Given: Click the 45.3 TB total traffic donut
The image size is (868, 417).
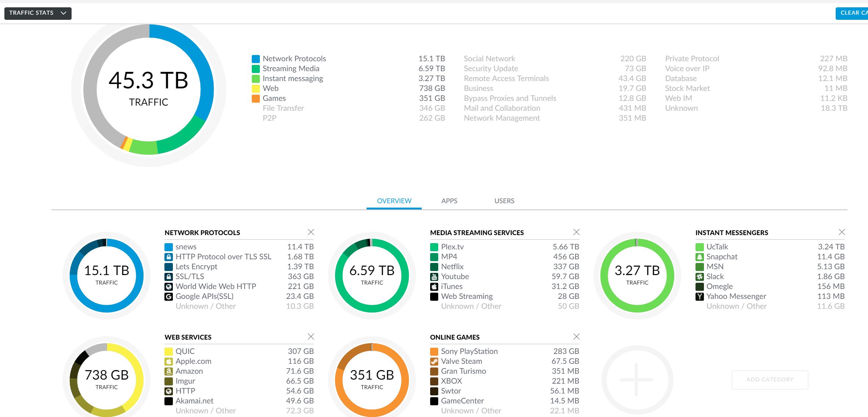Looking at the screenshot, I should 148,89.
